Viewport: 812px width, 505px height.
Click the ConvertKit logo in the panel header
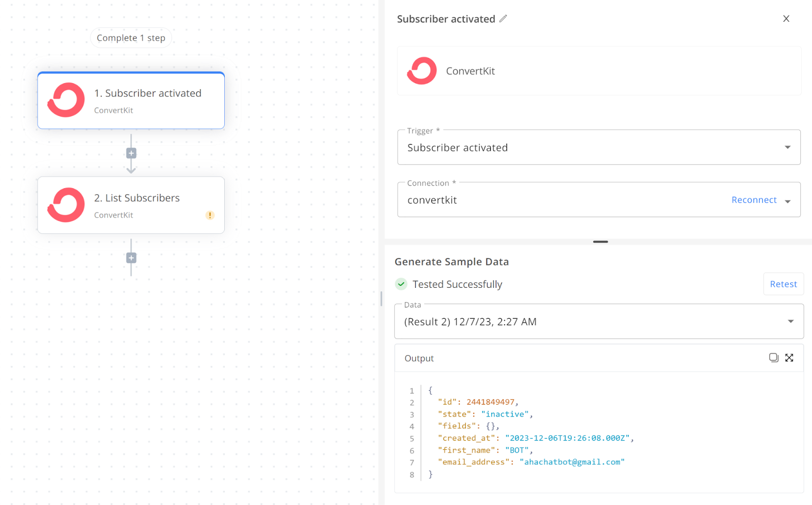coord(422,71)
